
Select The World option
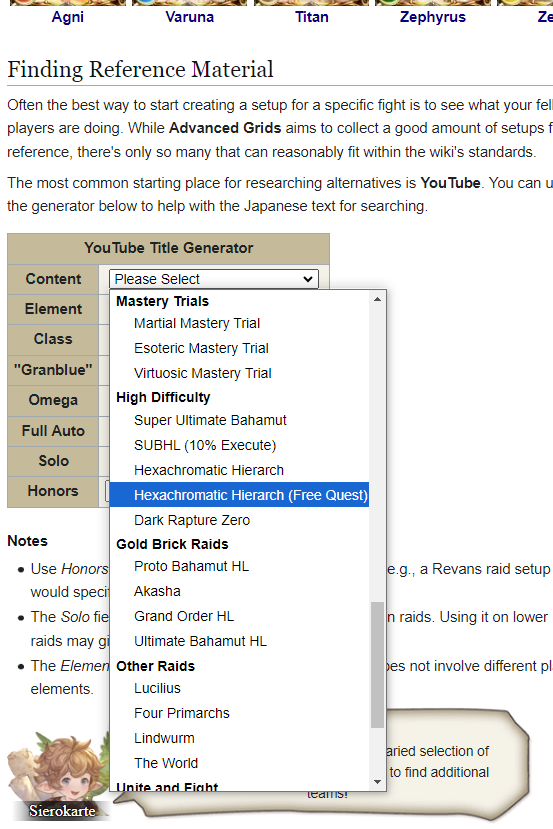(239, 763)
